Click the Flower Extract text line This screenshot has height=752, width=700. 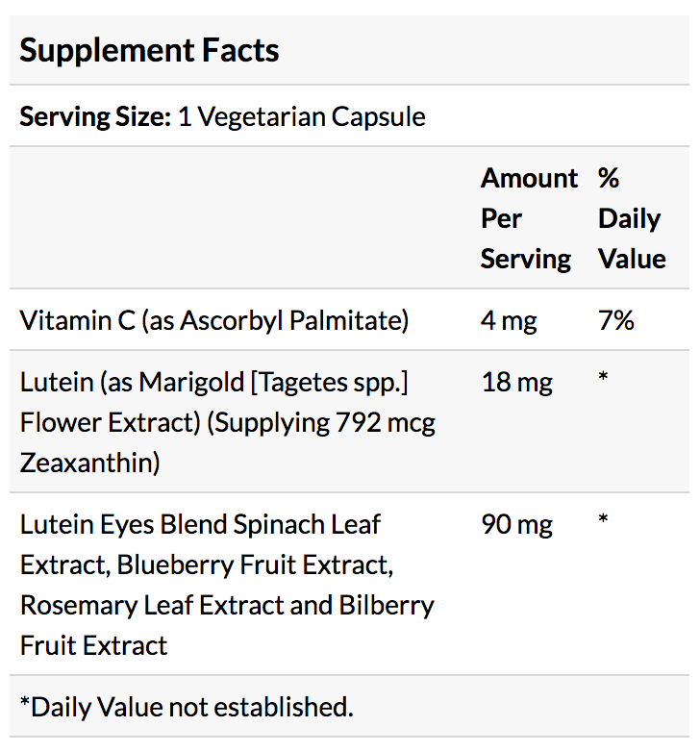(227, 423)
